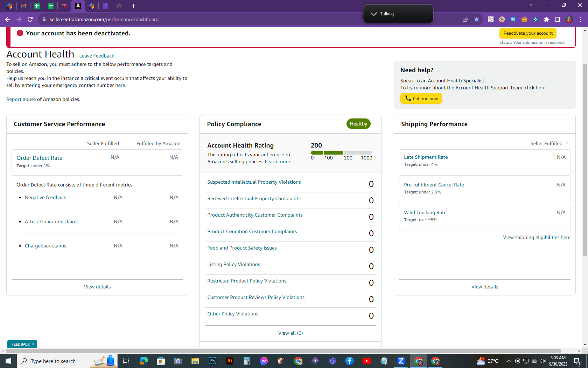The width and height of the screenshot is (588, 368).
Task: Switch to the Gmail tab
Action: click(x=23, y=6)
